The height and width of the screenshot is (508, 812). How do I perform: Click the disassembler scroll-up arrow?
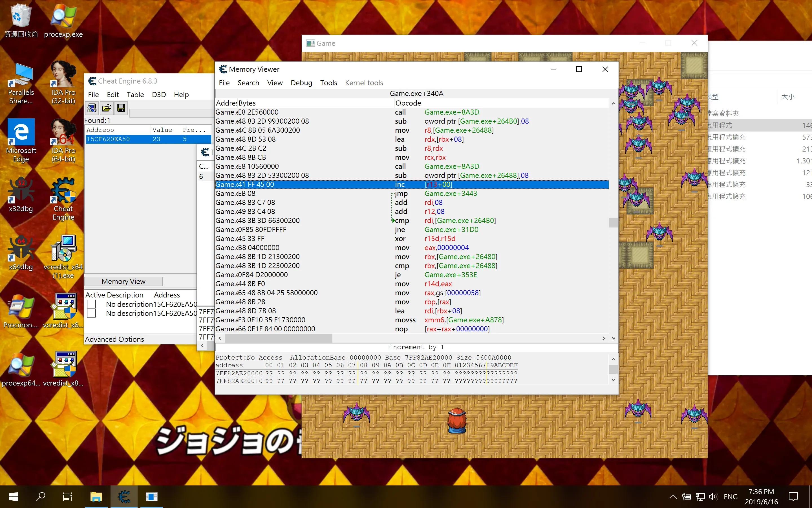pos(613,104)
